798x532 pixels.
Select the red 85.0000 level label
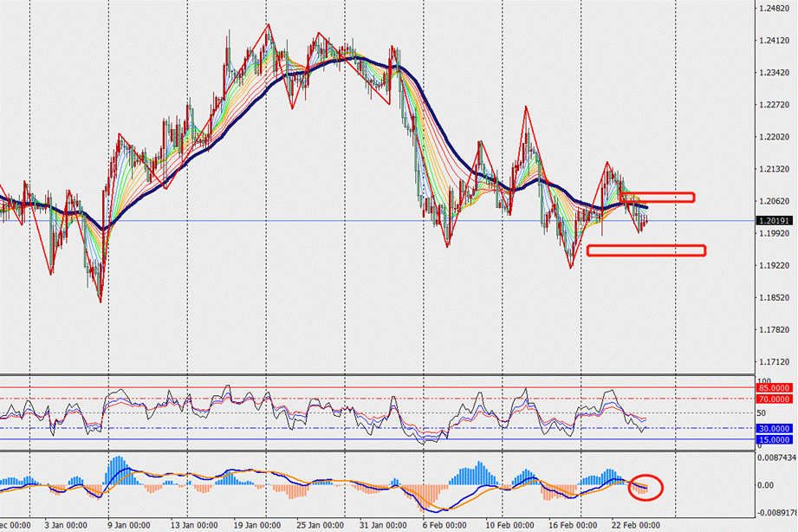pos(775,388)
